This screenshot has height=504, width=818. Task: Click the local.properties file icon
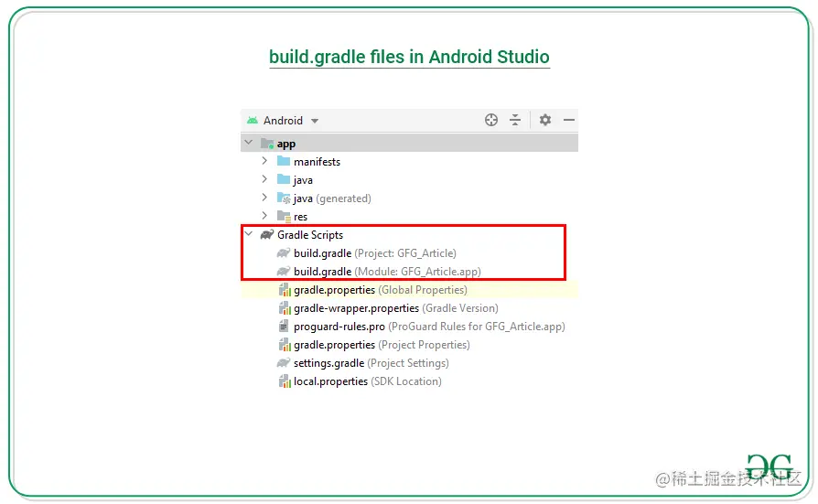pyautogui.click(x=285, y=381)
